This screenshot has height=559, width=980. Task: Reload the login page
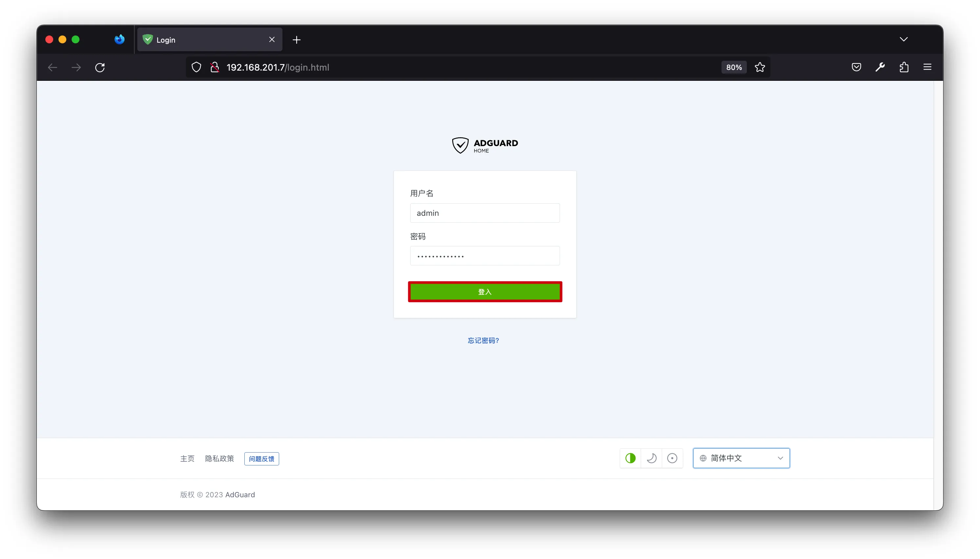tap(100, 68)
